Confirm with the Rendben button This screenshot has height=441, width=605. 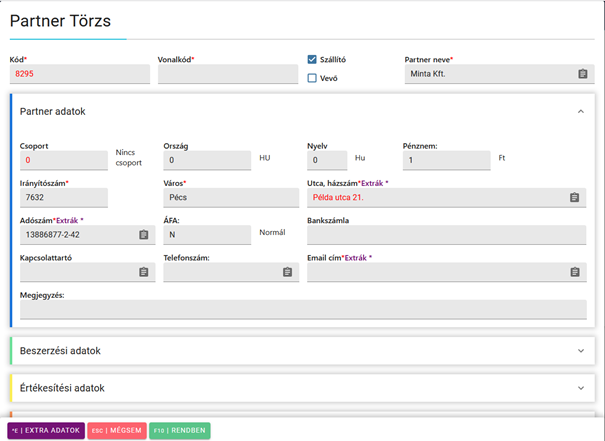point(180,430)
